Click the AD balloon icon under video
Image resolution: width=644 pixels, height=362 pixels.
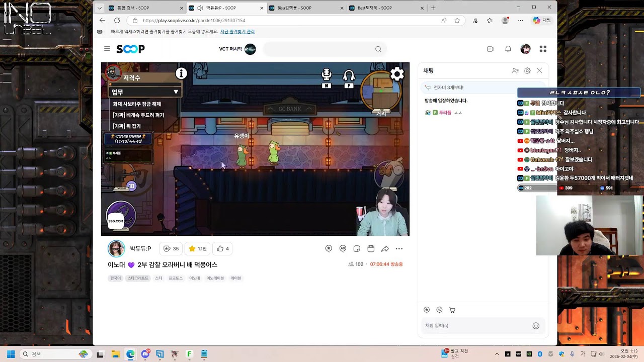point(343,248)
